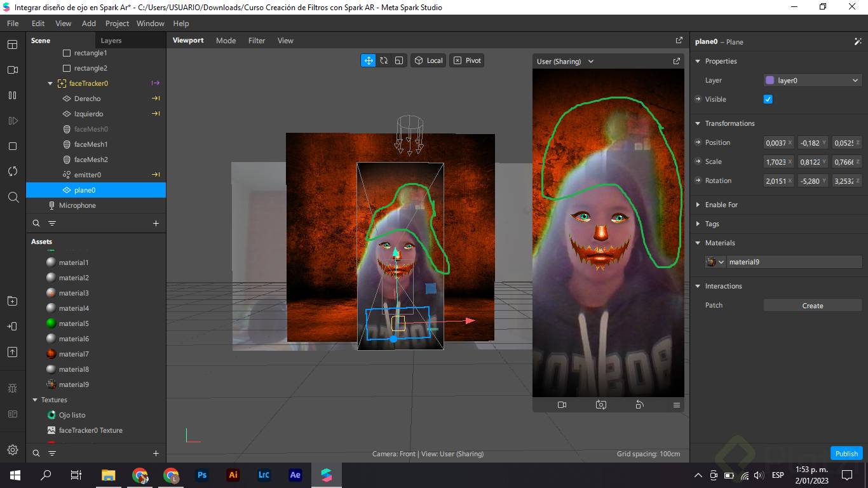Open the Project menu
Image resolution: width=868 pixels, height=488 pixels.
[x=117, y=24]
